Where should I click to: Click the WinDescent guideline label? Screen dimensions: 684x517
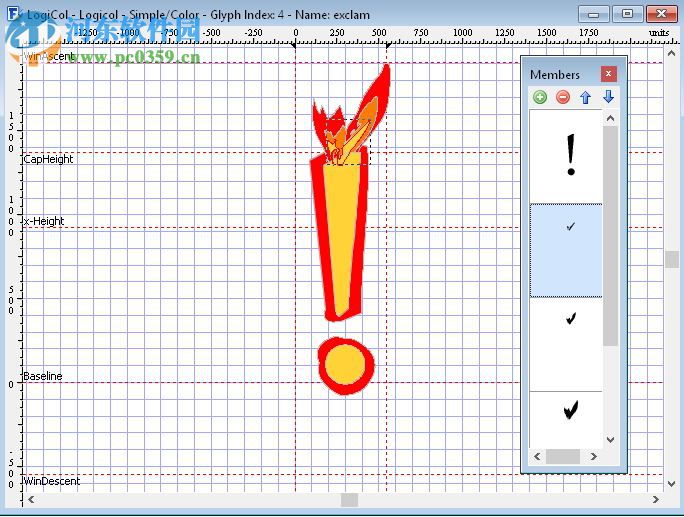click(52, 481)
